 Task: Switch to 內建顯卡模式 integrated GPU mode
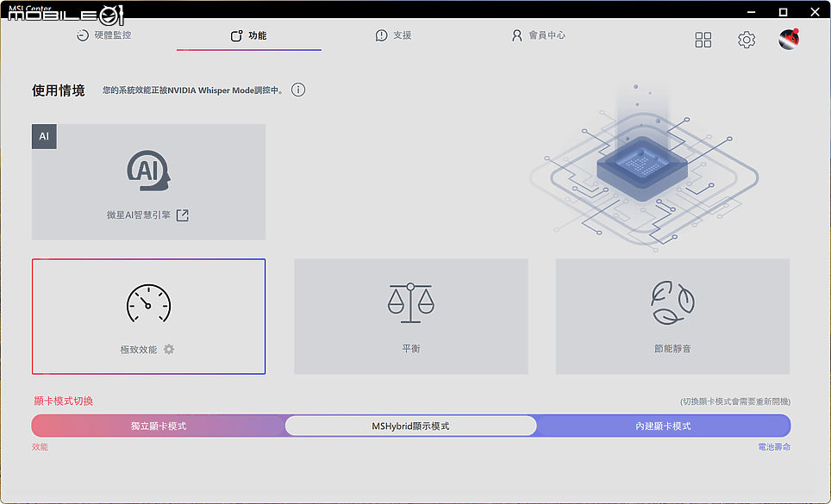pos(664,426)
